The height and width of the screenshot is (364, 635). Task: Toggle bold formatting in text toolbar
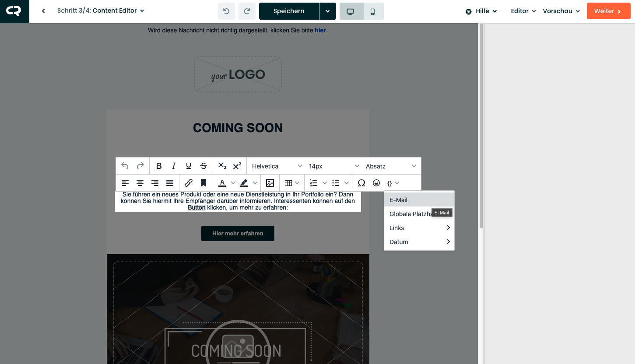(159, 166)
